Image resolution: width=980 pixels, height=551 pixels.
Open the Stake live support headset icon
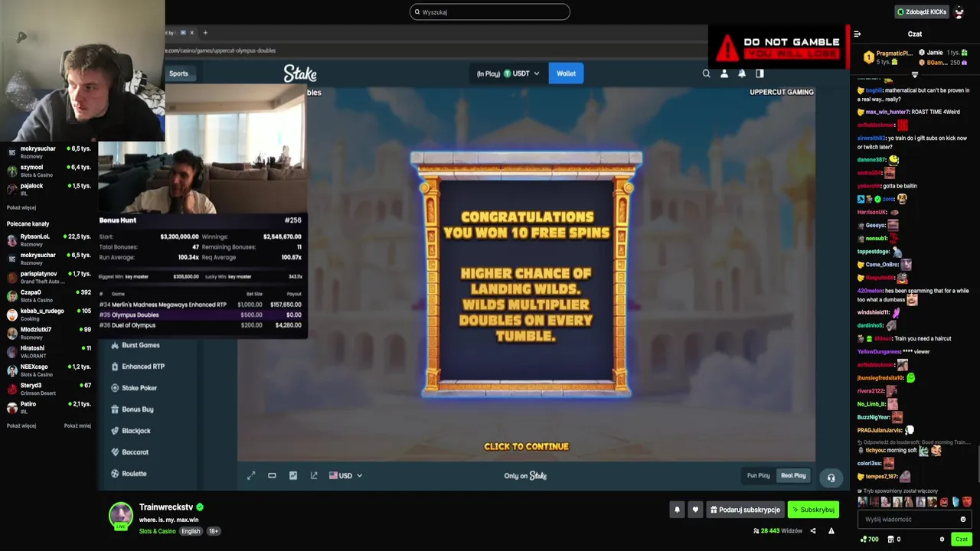coord(831,478)
